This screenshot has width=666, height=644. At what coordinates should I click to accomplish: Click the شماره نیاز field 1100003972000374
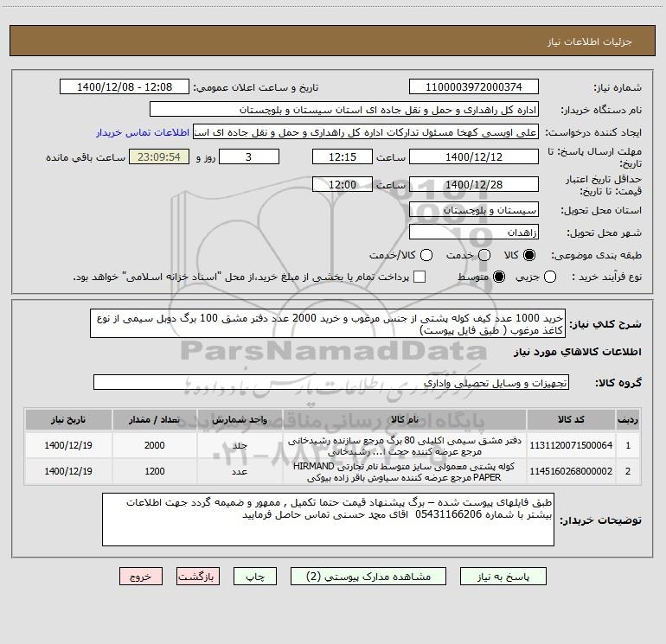[x=474, y=86]
